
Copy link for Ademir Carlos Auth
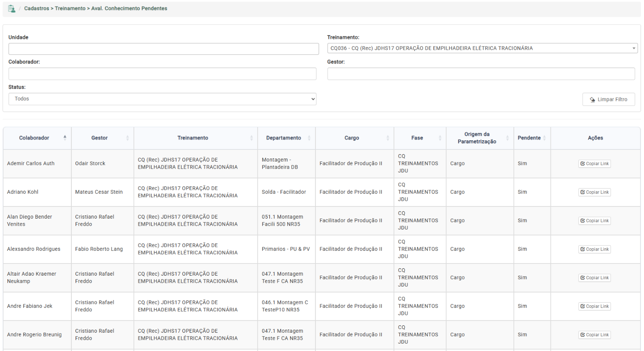pyautogui.click(x=594, y=164)
